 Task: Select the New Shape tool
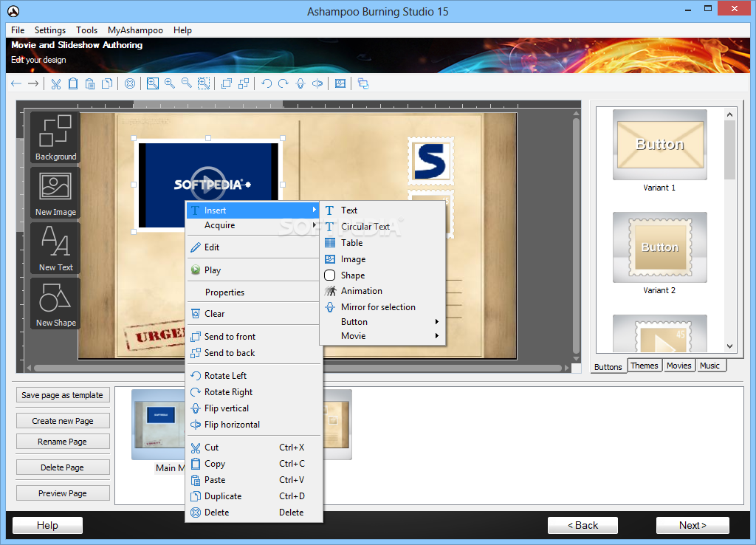pyautogui.click(x=55, y=304)
